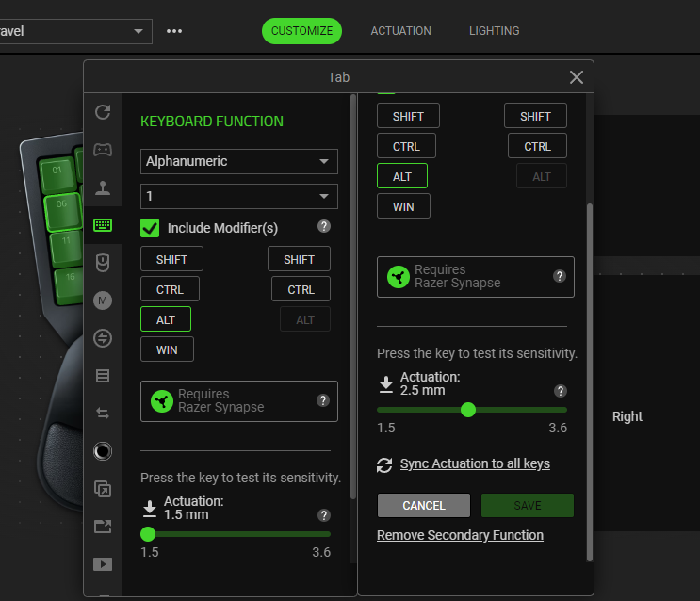Image resolution: width=700 pixels, height=601 pixels.
Task: Switch to the LIGHTING tab
Action: [x=495, y=31]
